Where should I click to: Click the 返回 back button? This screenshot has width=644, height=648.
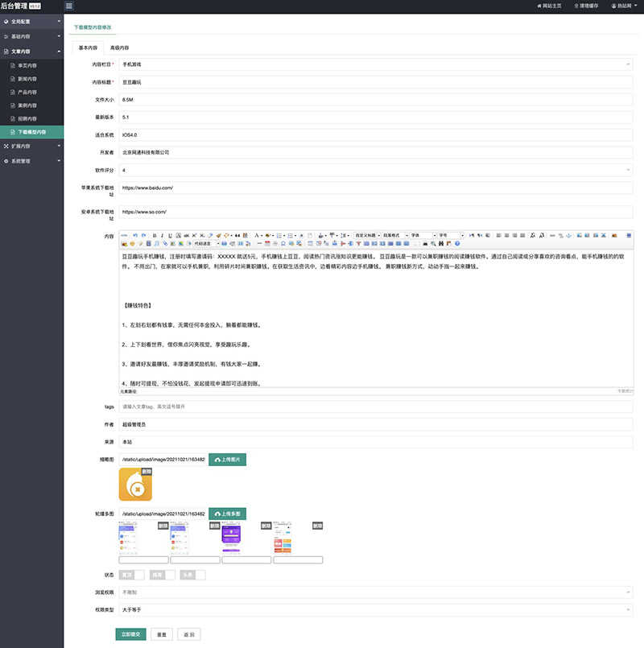click(x=189, y=634)
